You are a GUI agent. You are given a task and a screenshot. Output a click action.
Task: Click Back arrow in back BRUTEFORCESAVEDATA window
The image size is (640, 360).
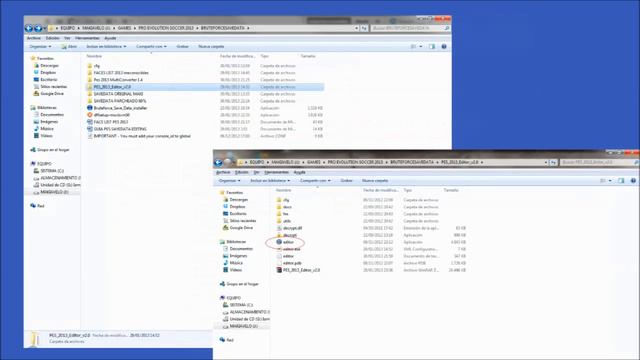[x=29, y=28]
